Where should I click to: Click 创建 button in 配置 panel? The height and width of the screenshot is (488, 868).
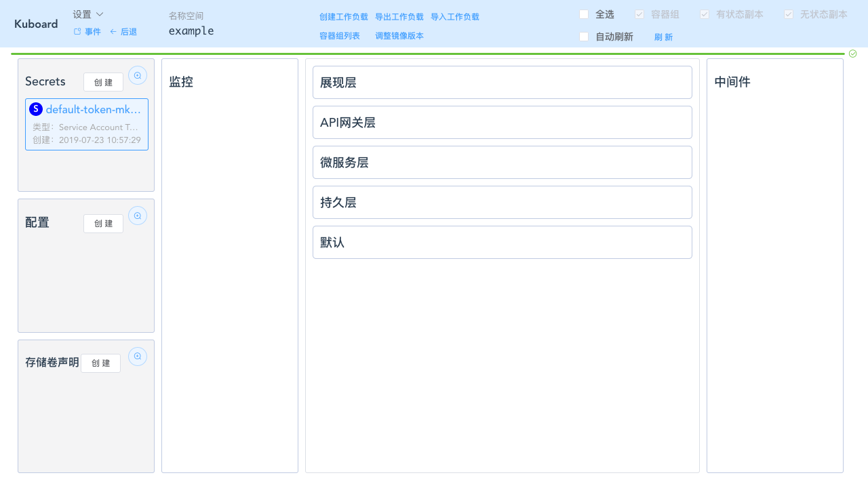pos(103,224)
